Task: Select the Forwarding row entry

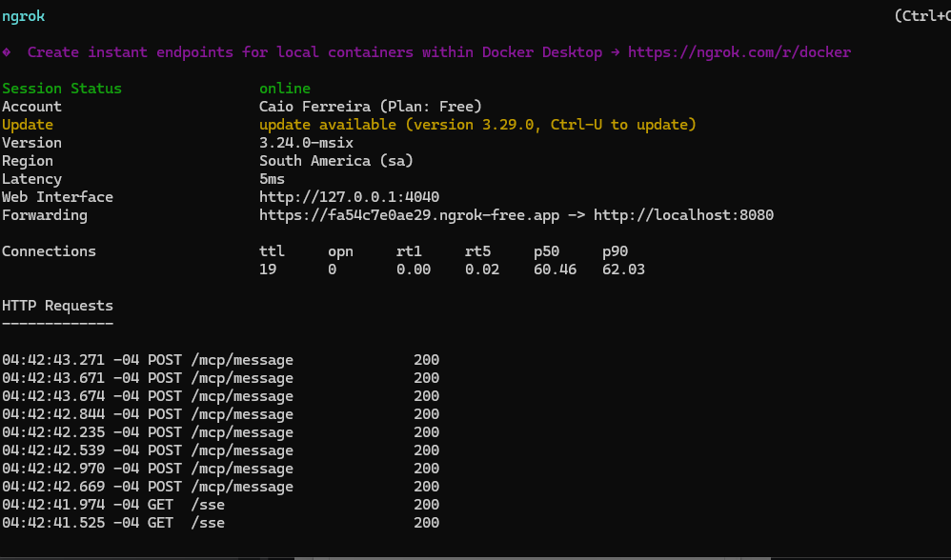Action: [45, 214]
